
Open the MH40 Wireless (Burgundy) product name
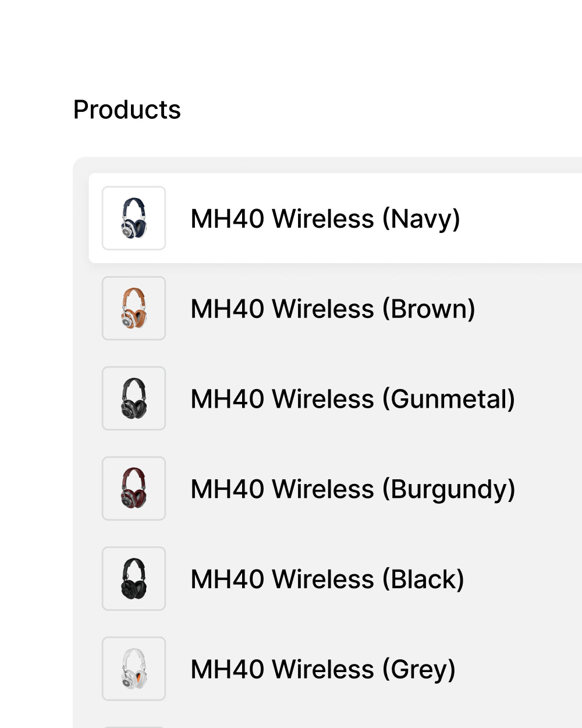point(353,489)
